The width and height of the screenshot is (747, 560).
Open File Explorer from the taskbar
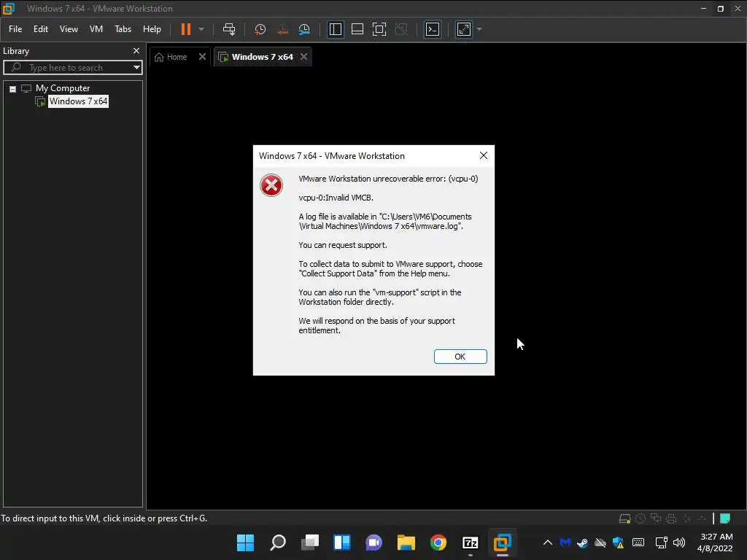[x=406, y=542]
